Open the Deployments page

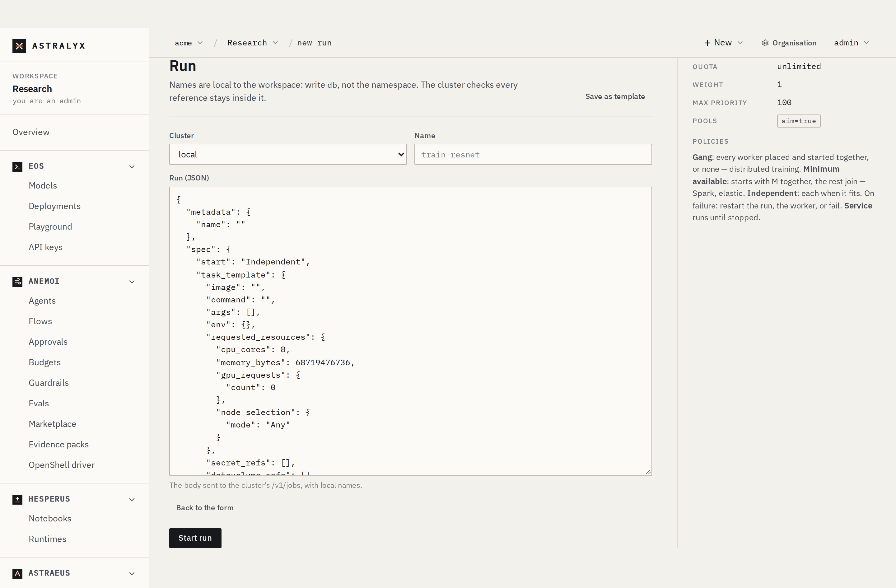click(54, 206)
